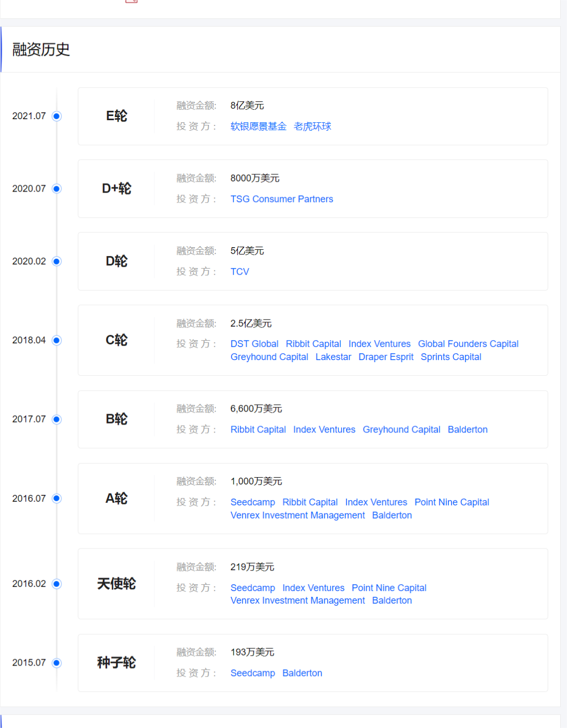Open the Balderton link in 种子轮
This screenshot has width=567, height=728.
302,673
